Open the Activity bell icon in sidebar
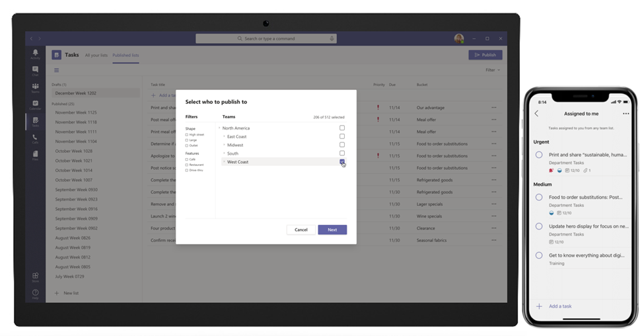 [x=35, y=53]
